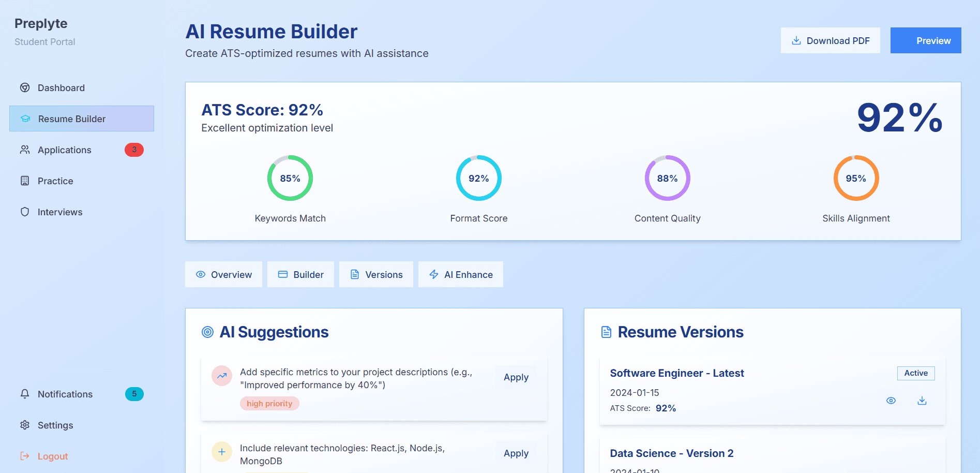
Task: Open Notifications by clicking the bell icon
Action: click(x=25, y=394)
